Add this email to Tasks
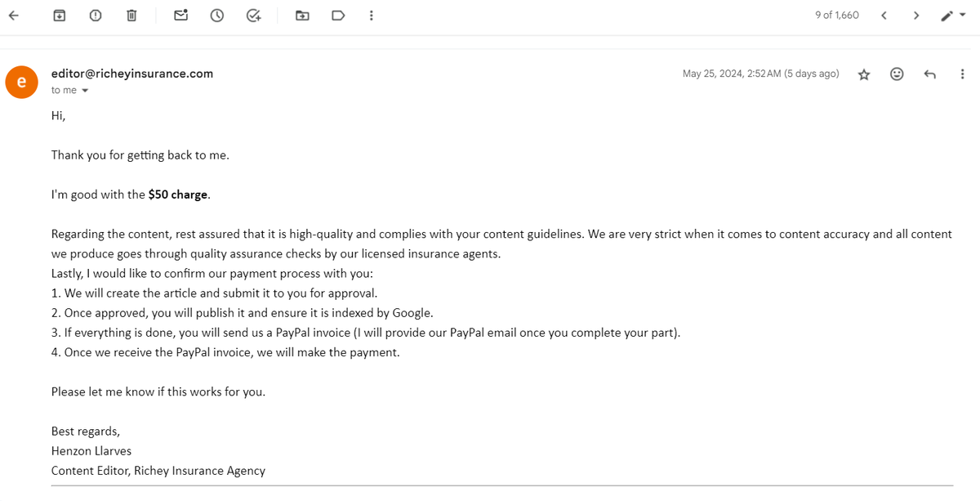Screen dimensions: 980x501 [x=254, y=16]
